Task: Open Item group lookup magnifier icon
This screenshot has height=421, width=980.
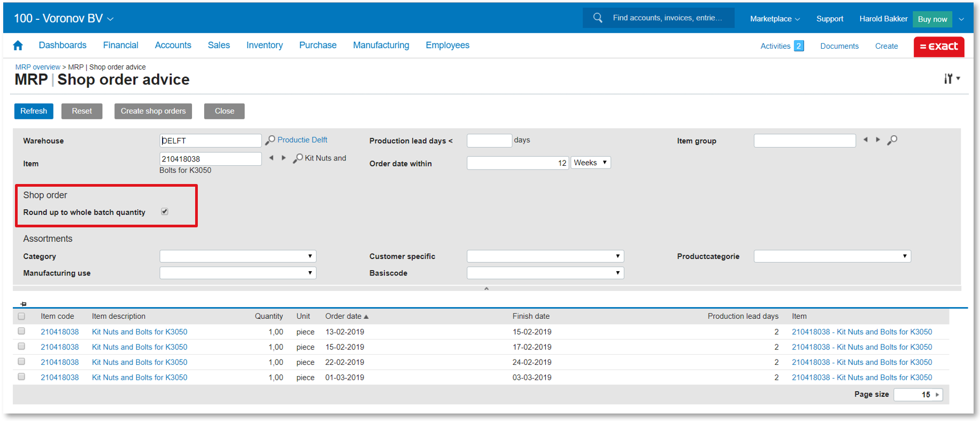Action: point(892,140)
